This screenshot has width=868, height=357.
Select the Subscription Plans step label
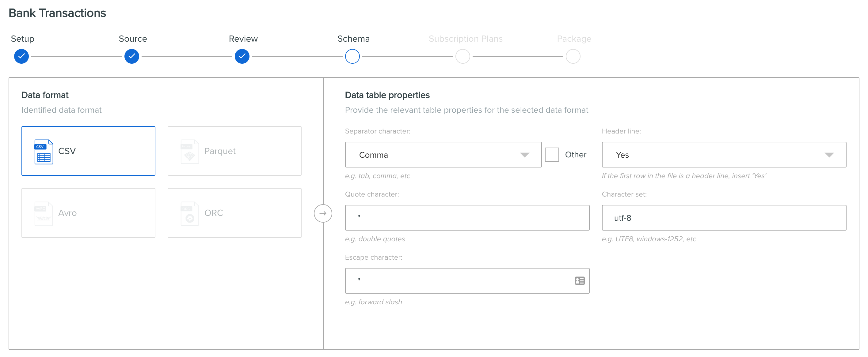coord(465,39)
